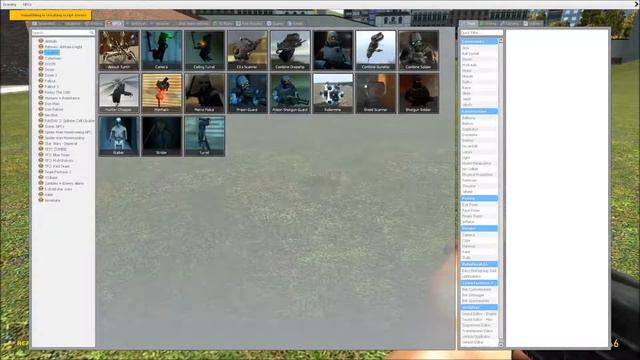This screenshot has height=360, width=640.
Task: Click the icon beside the terminator category
Action: [41, 200]
